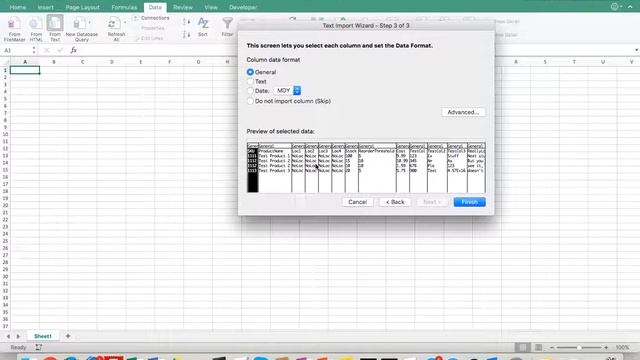Viewport: 640px width, 360px height.
Task: Select Do not import column (Skip)
Action: pyautogui.click(x=250, y=101)
